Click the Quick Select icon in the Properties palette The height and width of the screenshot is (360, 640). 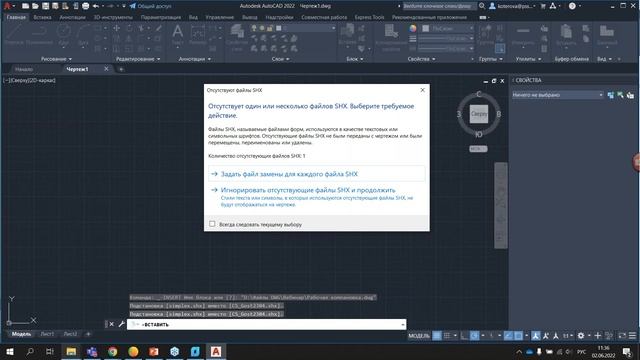630,95
